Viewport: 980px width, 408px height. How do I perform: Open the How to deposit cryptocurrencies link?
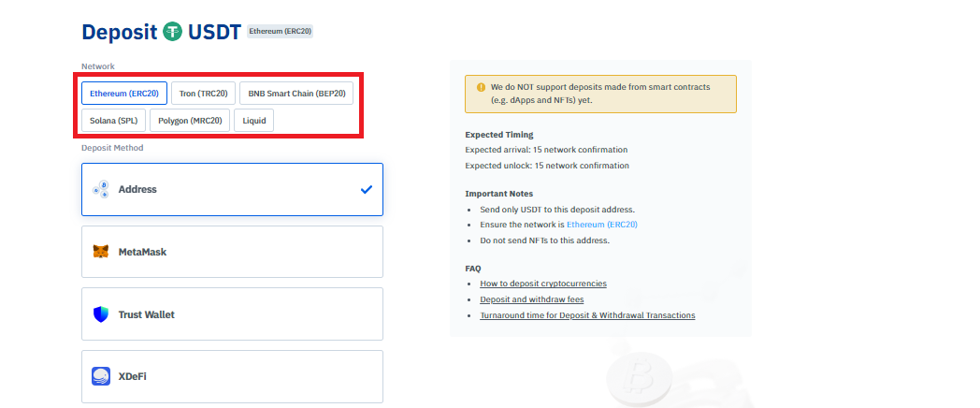point(543,284)
